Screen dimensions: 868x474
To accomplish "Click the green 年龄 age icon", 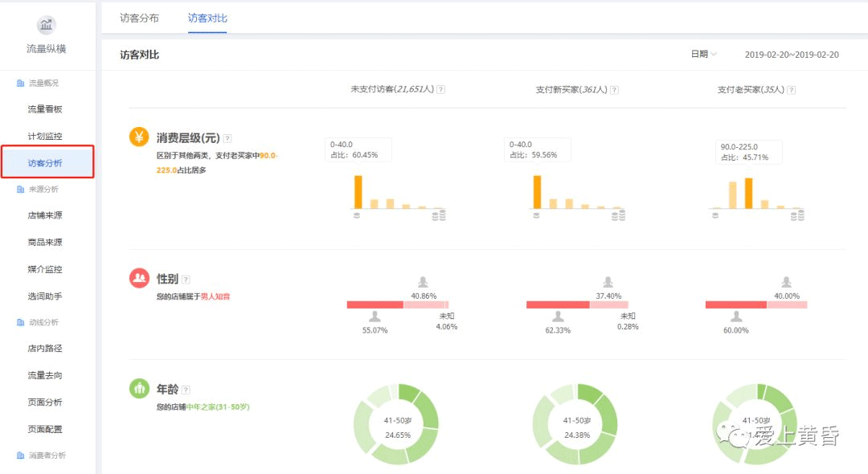I will (x=139, y=389).
